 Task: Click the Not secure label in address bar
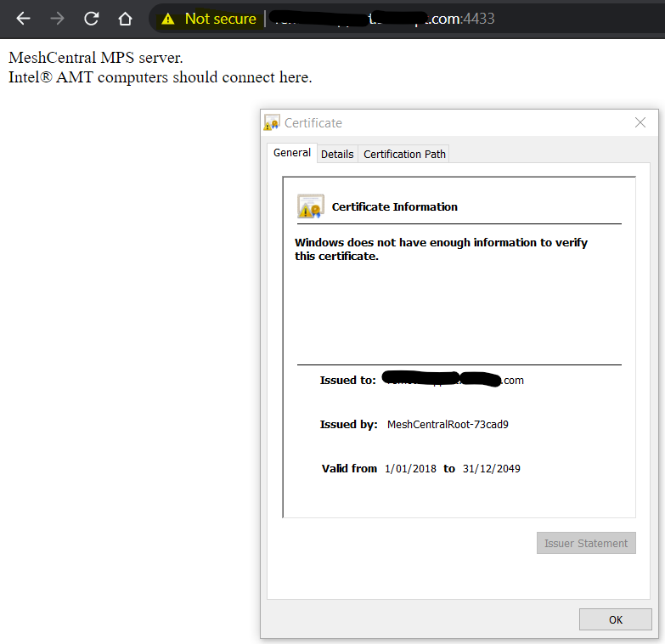pyautogui.click(x=221, y=19)
